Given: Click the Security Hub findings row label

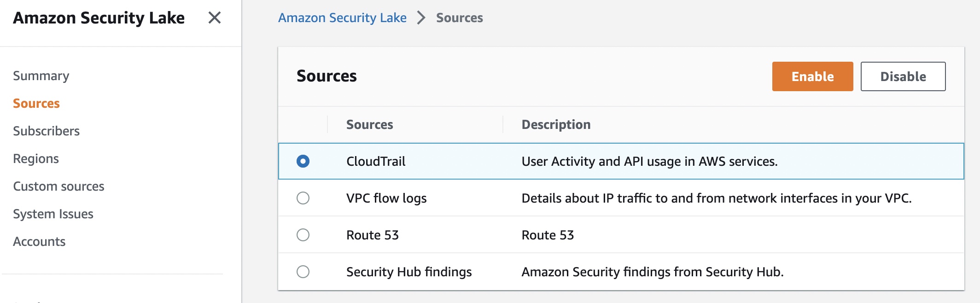Looking at the screenshot, I should (x=409, y=272).
